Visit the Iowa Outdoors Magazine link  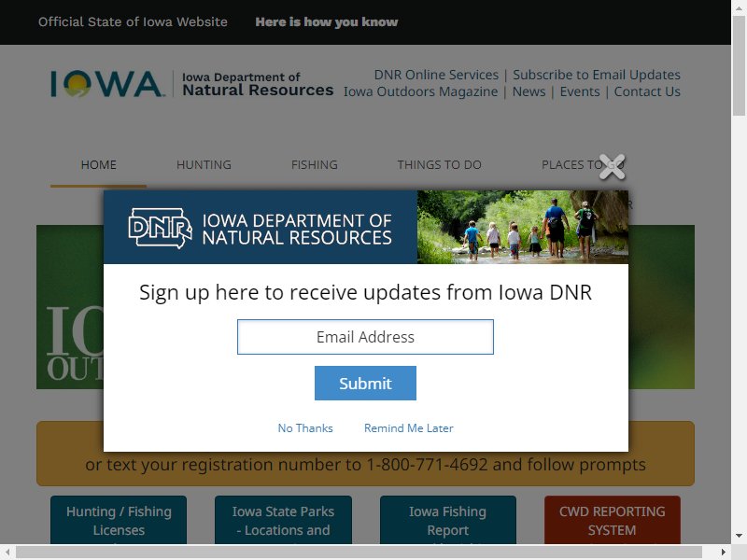pyautogui.click(x=421, y=91)
